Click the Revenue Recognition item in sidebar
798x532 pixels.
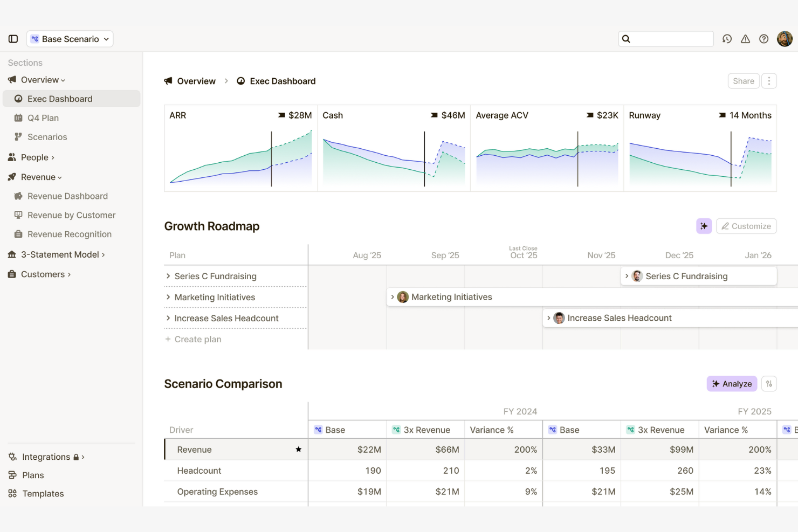68,234
